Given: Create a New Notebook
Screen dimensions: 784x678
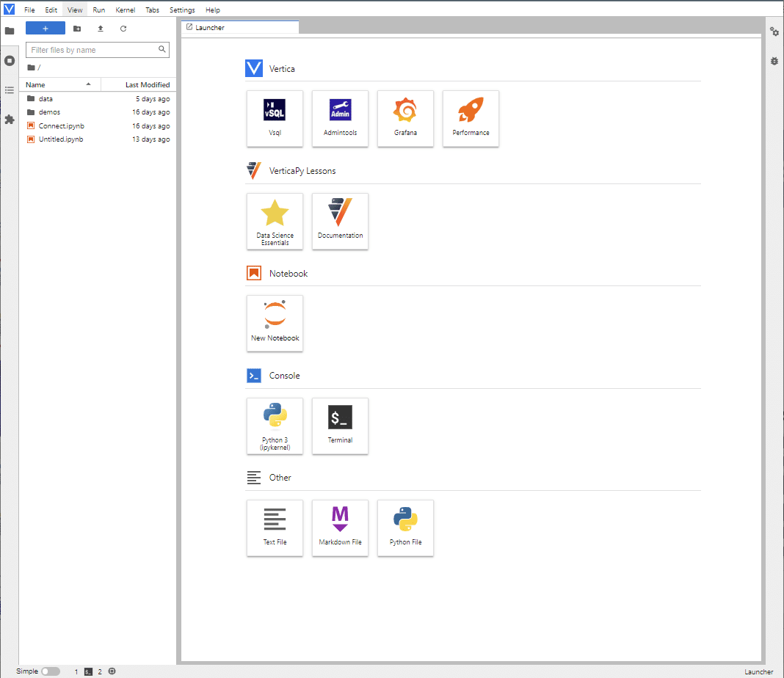Looking at the screenshot, I should click(275, 324).
